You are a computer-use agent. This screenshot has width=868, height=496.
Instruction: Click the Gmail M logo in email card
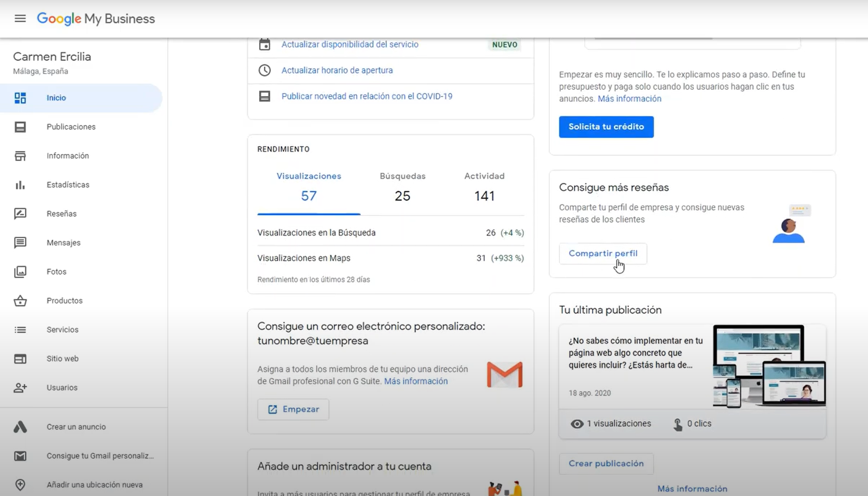click(x=504, y=374)
